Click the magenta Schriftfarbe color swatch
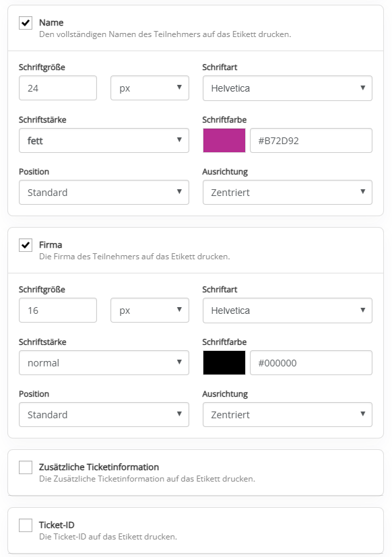 point(224,141)
